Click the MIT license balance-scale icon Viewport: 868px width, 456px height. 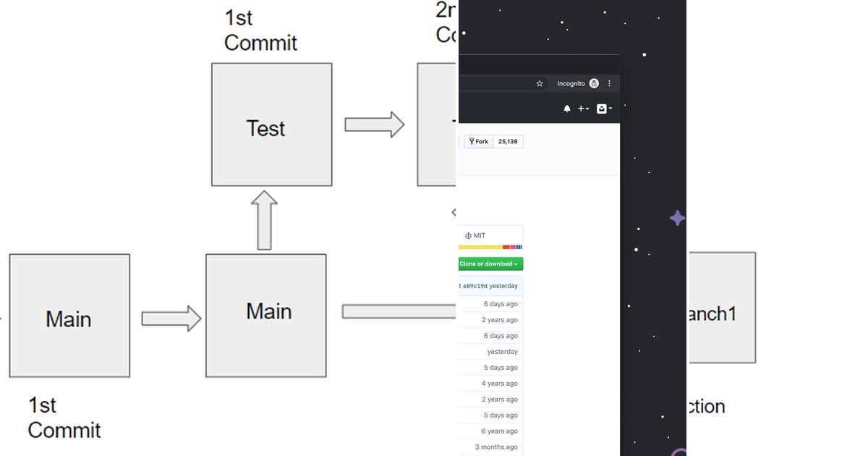coord(469,235)
